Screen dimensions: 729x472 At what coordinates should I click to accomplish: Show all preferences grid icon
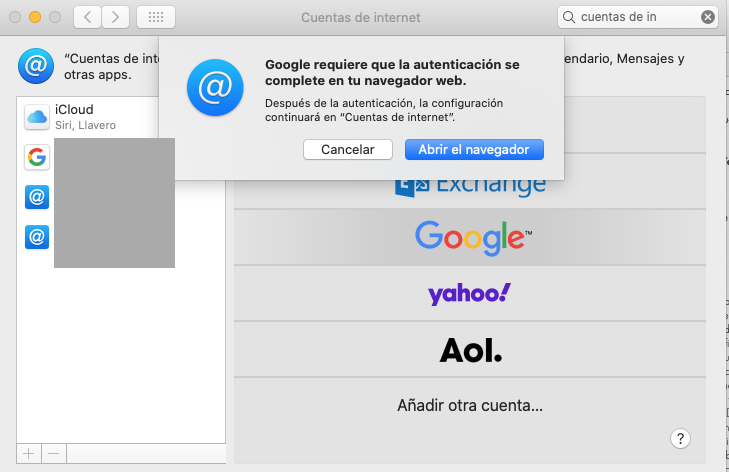pyautogui.click(x=156, y=17)
